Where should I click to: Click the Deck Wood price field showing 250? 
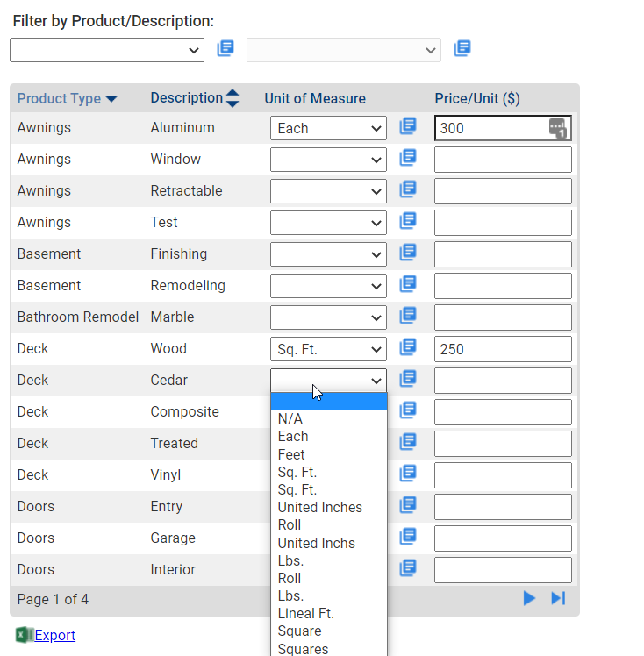tap(503, 349)
